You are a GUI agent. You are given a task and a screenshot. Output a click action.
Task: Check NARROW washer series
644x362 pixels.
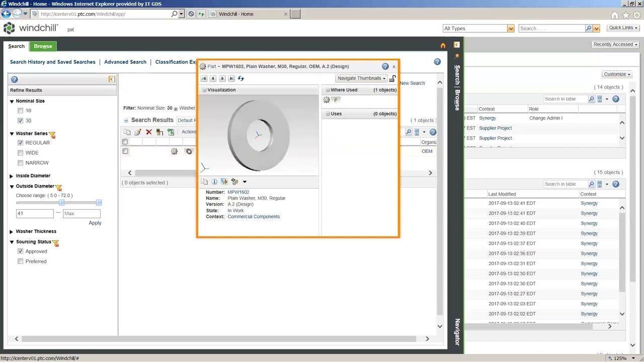[21, 163]
